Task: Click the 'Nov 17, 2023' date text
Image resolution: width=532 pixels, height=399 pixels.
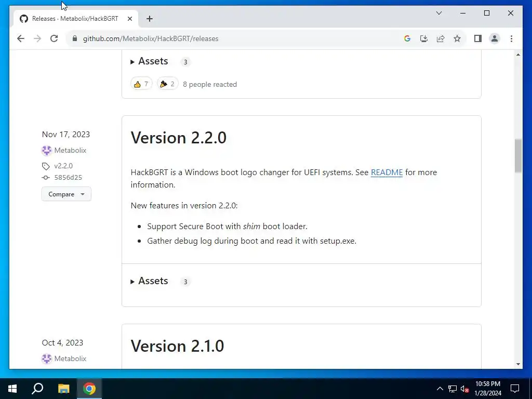Action: [66, 135]
